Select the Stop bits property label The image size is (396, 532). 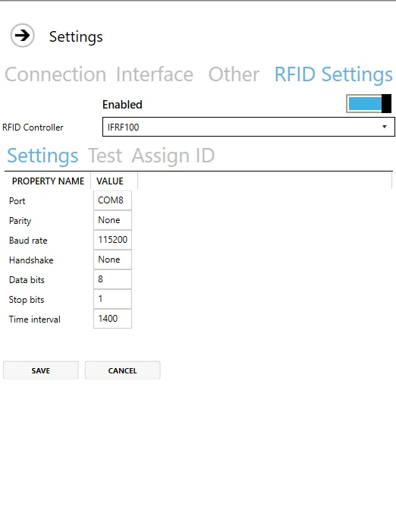click(27, 300)
